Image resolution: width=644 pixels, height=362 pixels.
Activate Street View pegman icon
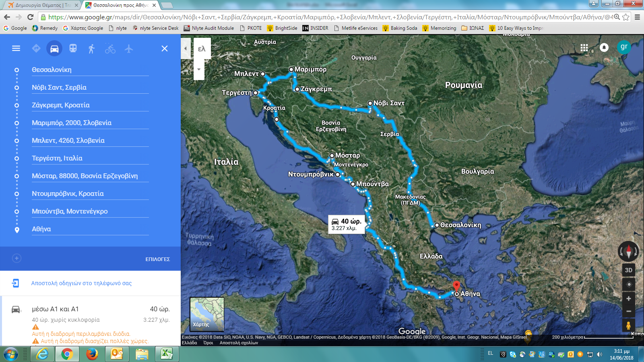(628, 325)
